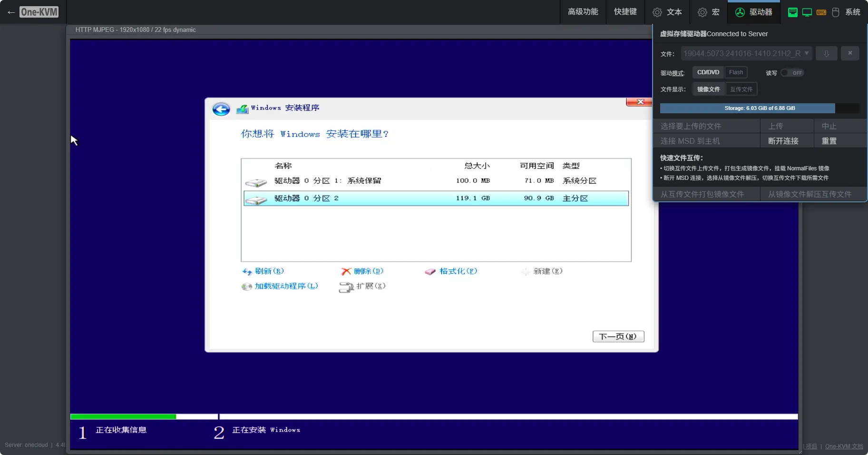This screenshot has width=868, height=455.
Task: Open the 系统 menu
Action: (852, 12)
